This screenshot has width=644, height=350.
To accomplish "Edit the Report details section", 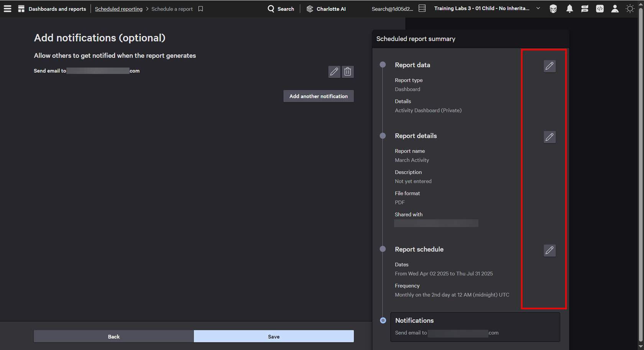I will click(549, 137).
